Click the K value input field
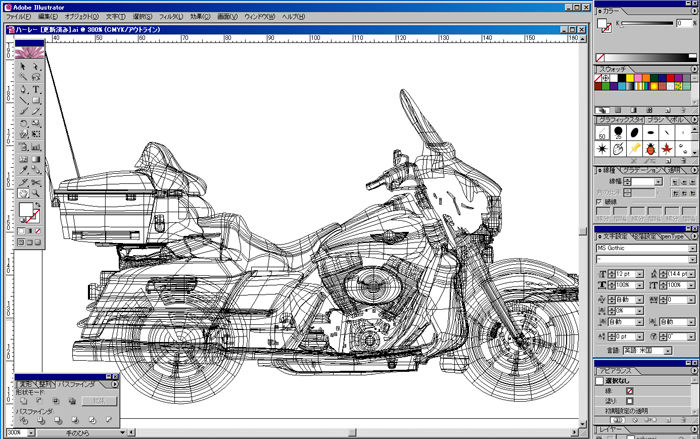The width and height of the screenshot is (700, 439). point(683,23)
